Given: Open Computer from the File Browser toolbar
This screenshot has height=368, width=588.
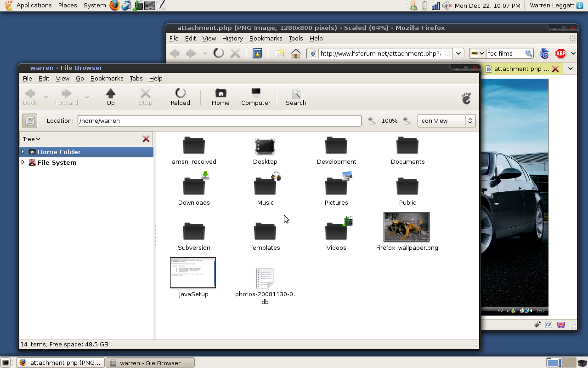Looking at the screenshot, I should point(256,97).
